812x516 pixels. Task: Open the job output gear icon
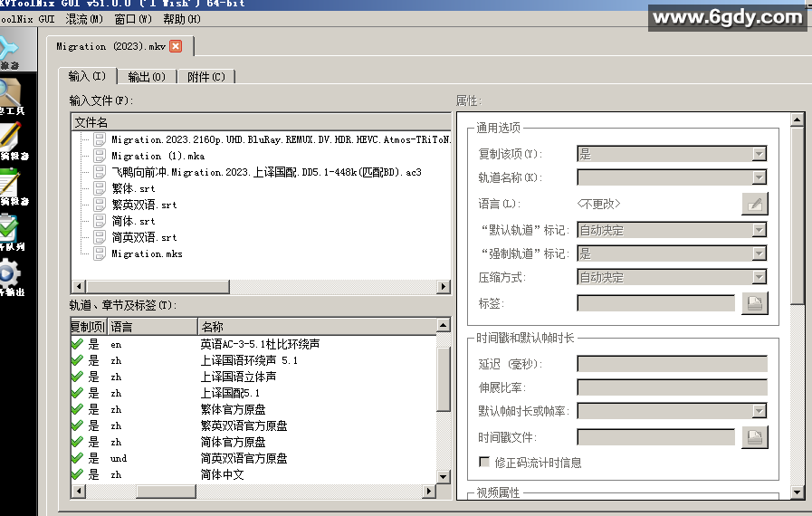(x=11, y=274)
